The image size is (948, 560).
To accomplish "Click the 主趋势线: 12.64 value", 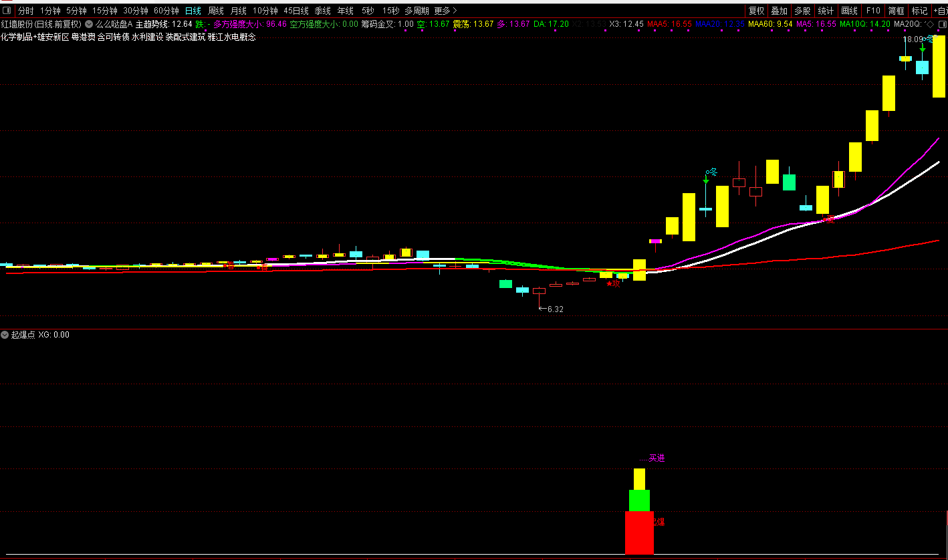I will coord(164,24).
